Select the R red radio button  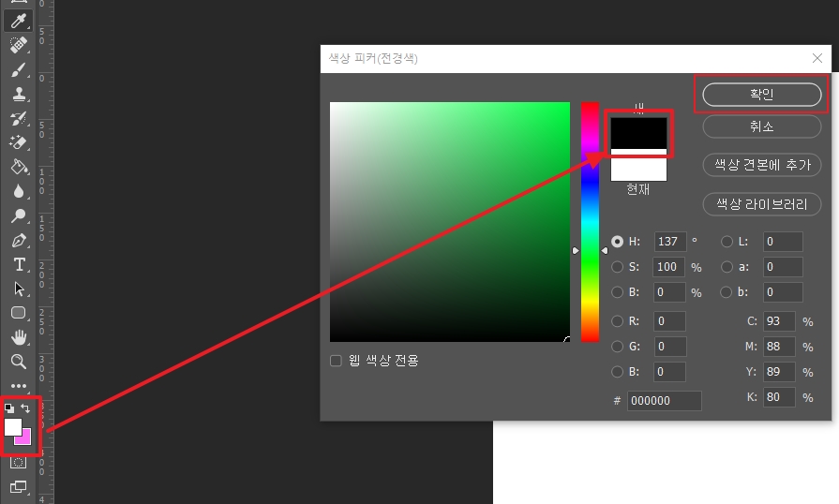coord(617,321)
